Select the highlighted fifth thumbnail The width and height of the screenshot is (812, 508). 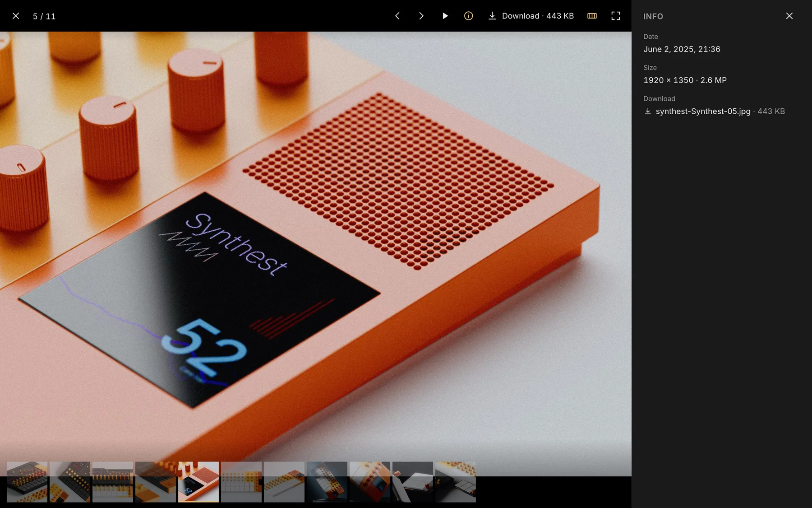tap(198, 482)
